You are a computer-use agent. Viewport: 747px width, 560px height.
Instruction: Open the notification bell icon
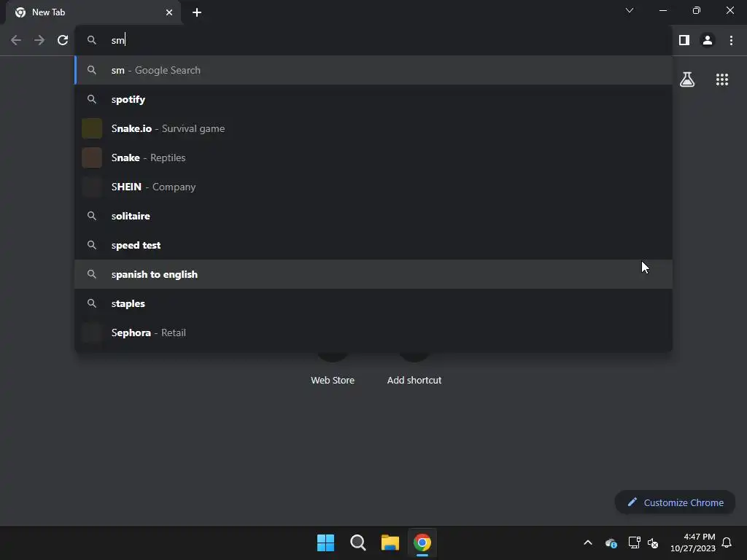tap(727, 542)
